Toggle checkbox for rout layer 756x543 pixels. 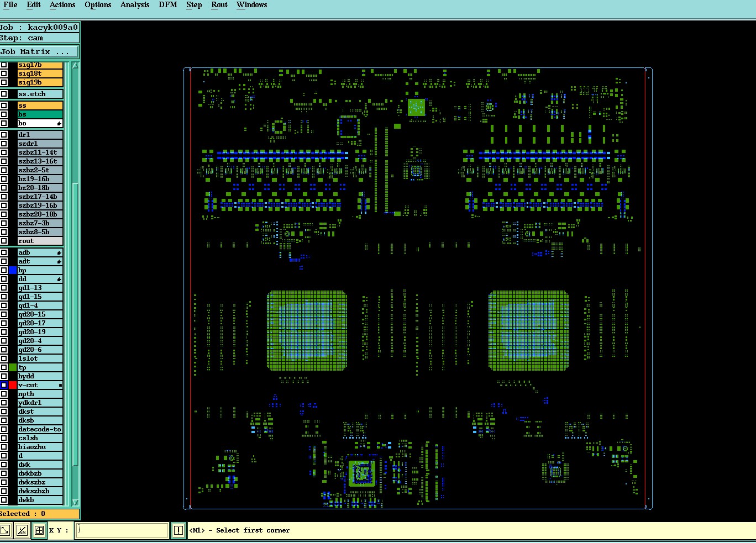4,241
